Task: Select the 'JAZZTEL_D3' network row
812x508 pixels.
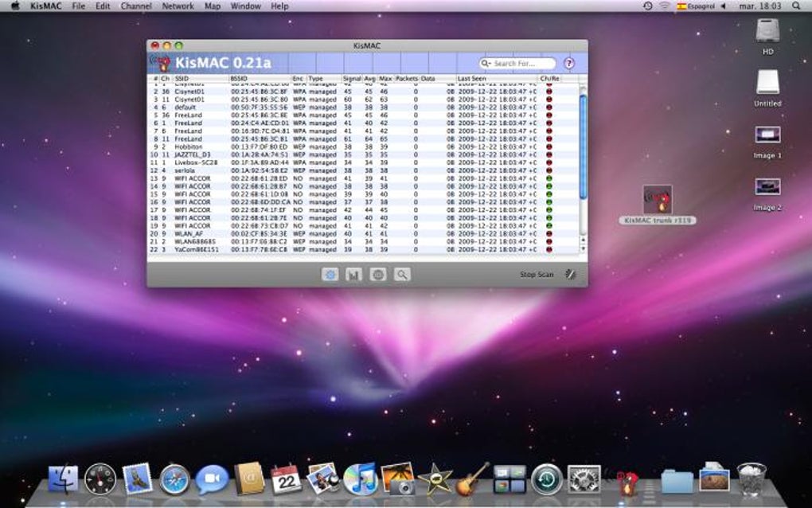Action: 363,154
